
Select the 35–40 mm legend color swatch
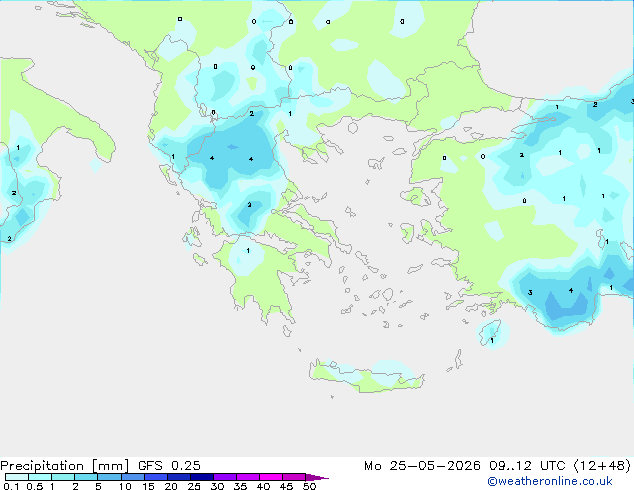point(248,477)
